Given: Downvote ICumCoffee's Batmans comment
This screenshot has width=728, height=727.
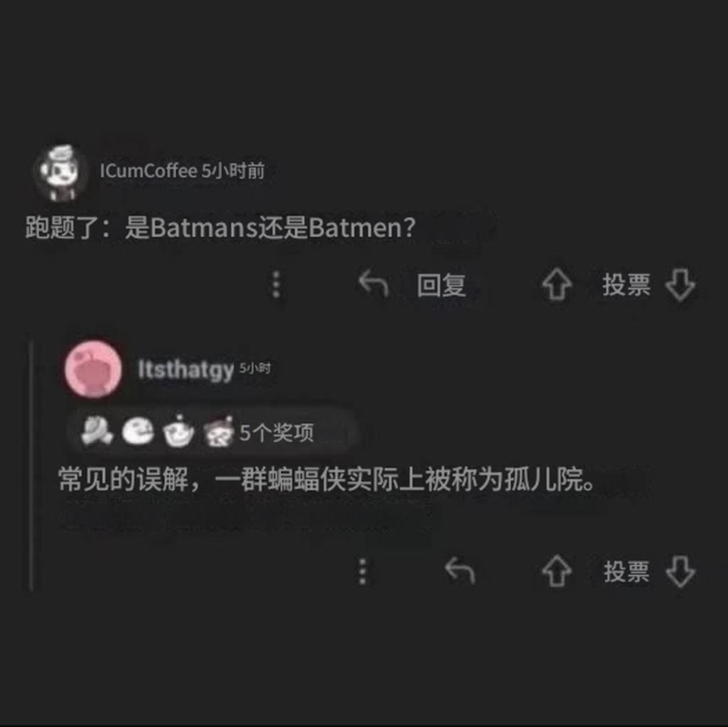Looking at the screenshot, I should pyautogui.click(x=680, y=285).
